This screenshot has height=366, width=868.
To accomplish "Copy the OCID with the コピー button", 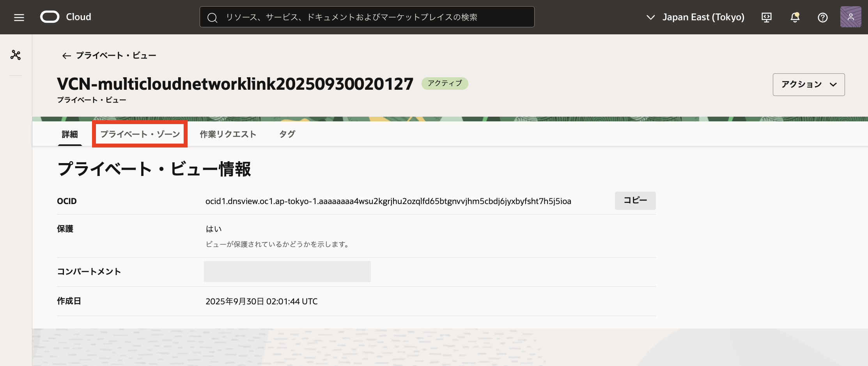I will [635, 201].
